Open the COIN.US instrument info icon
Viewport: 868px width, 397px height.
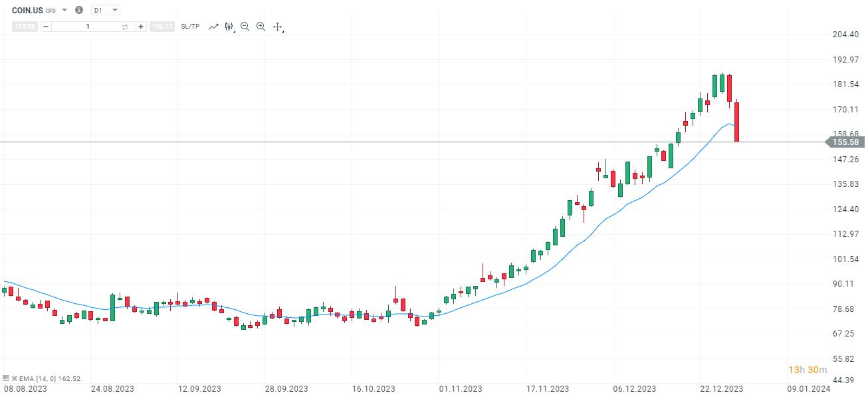coord(79,10)
